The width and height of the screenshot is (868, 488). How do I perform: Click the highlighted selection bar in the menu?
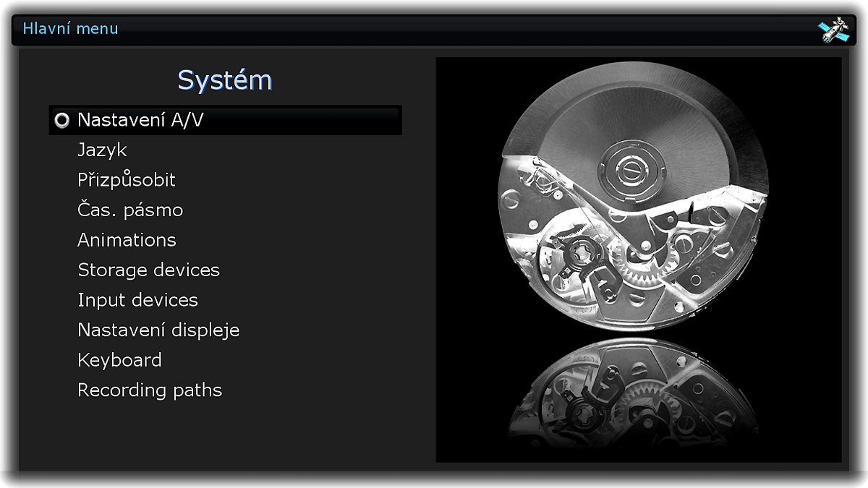(226, 120)
